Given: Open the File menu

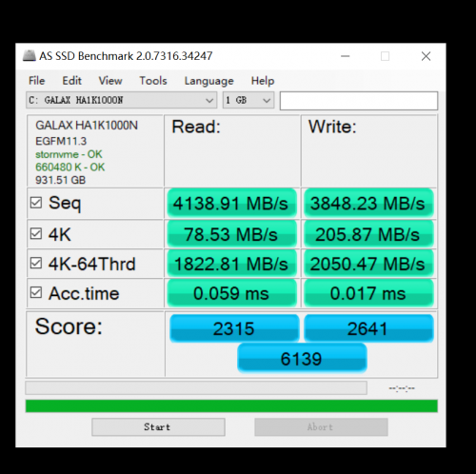Looking at the screenshot, I should [x=36, y=81].
